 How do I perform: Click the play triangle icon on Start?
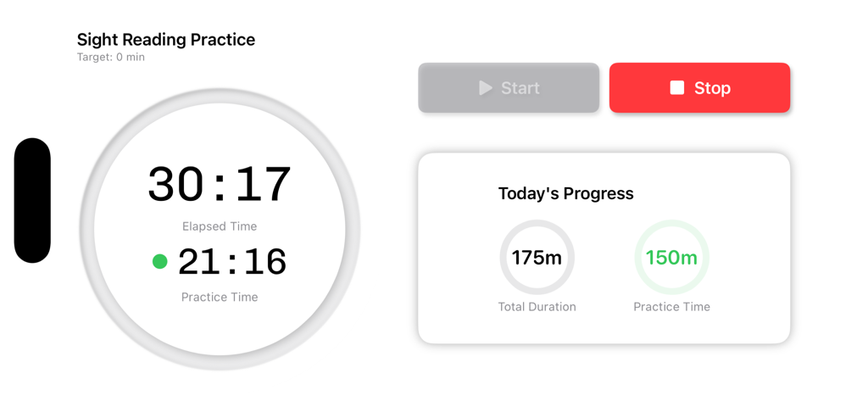[x=485, y=88]
